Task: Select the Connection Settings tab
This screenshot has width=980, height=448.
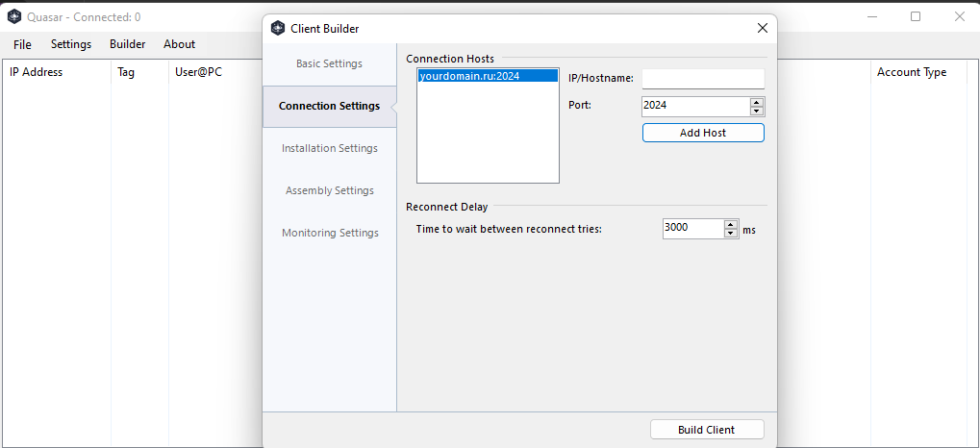Action: tap(329, 106)
